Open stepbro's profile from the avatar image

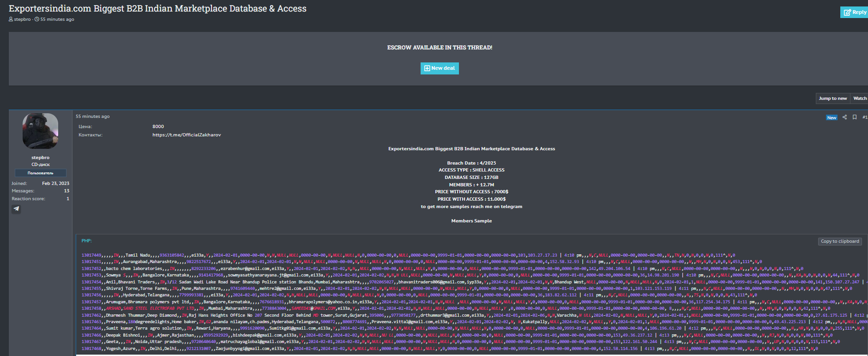pyautogui.click(x=40, y=131)
